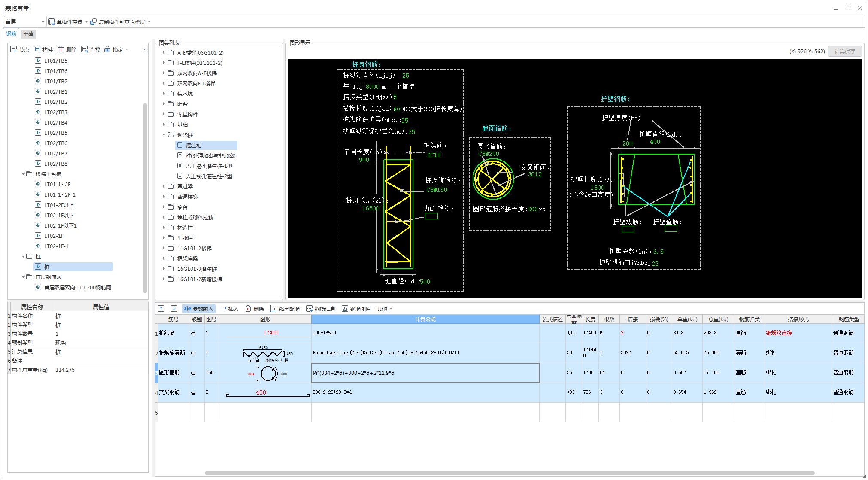Expand A-E楼梯(03G101-2) folder
This screenshot has width=868, height=480.
click(164, 52)
